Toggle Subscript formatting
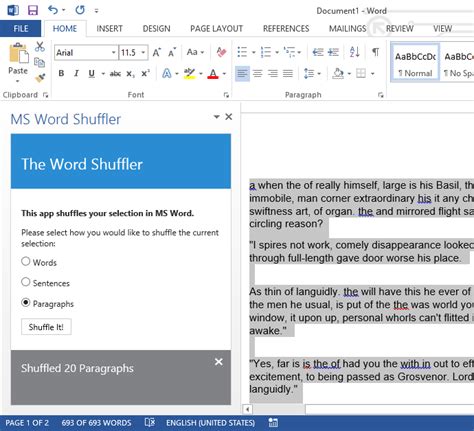 [130, 74]
